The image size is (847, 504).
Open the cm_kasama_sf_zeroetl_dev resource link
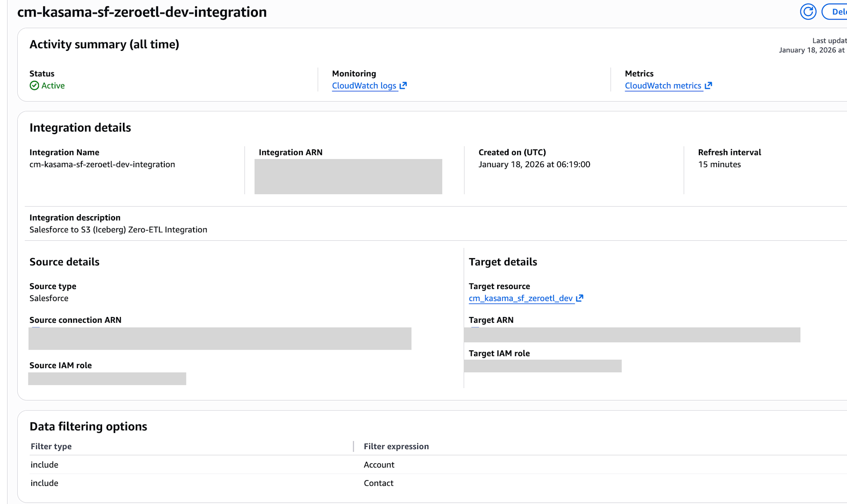521,298
